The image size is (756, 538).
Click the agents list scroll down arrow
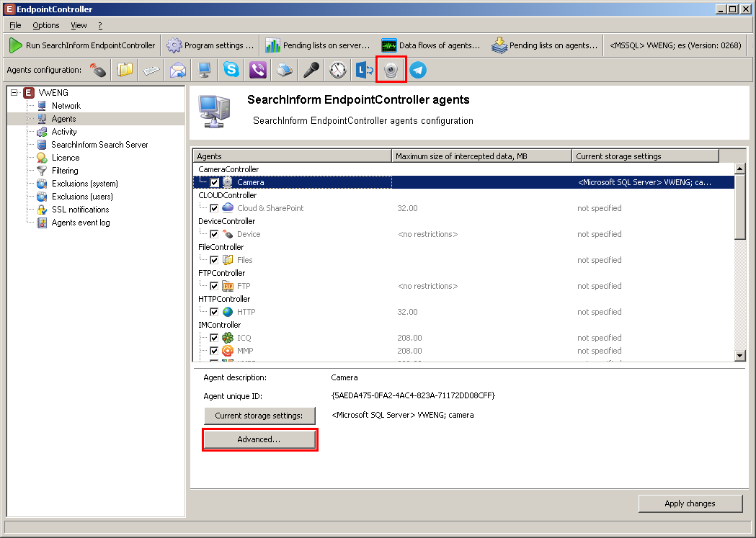740,356
